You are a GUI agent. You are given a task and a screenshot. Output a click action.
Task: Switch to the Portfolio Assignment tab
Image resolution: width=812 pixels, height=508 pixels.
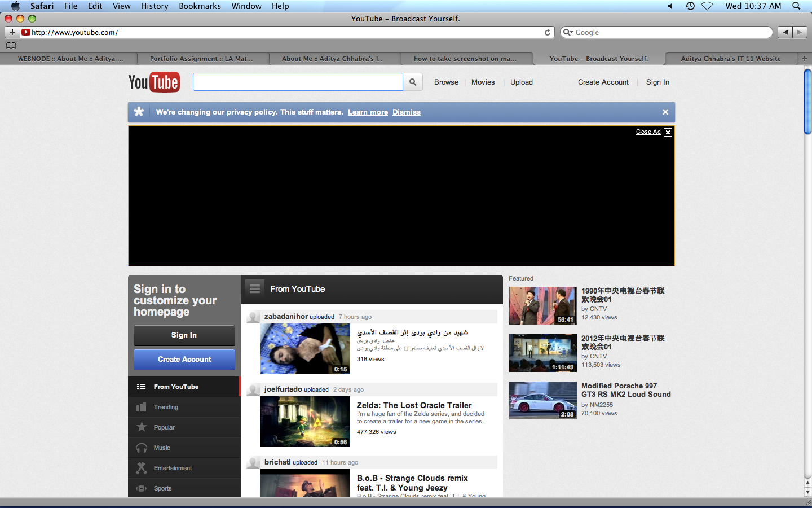pos(201,59)
